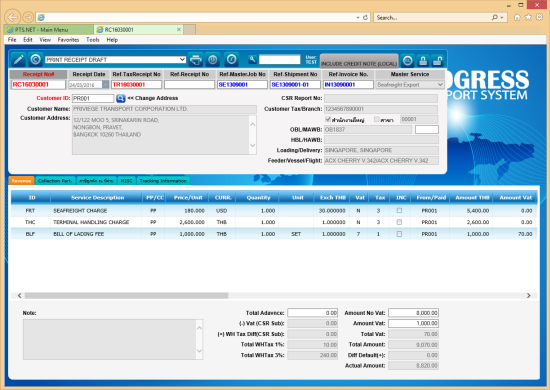Viewport: 550px width, 390px height.
Task: Click the pencil edit icon
Action: [x=18, y=60]
